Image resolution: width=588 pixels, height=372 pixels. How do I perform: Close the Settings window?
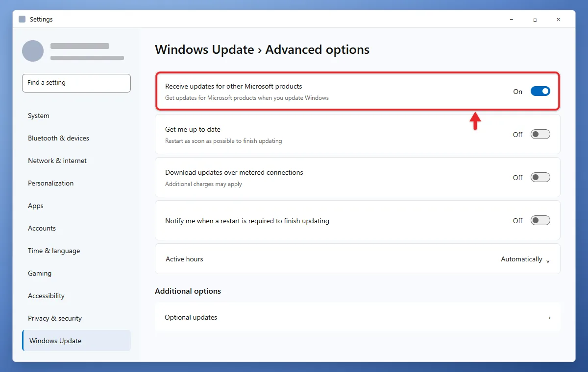pyautogui.click(x=558, y=20)
